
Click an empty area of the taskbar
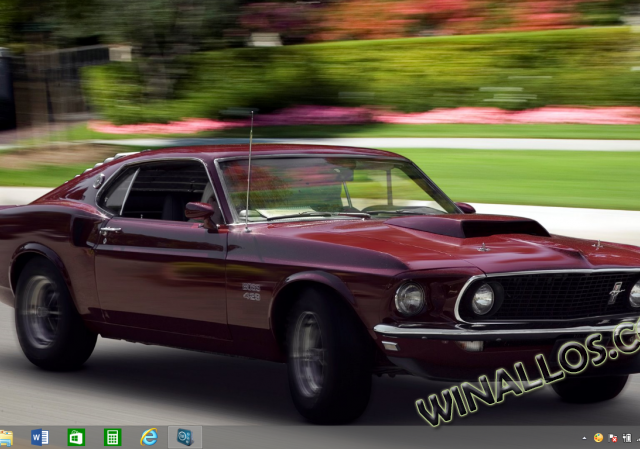tap(380, 438)
